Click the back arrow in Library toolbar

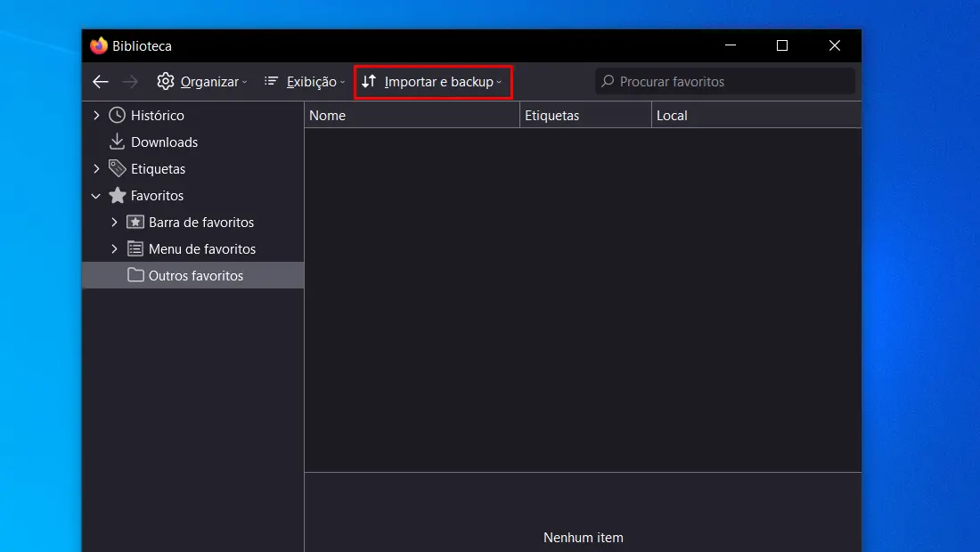coord(100,82)
